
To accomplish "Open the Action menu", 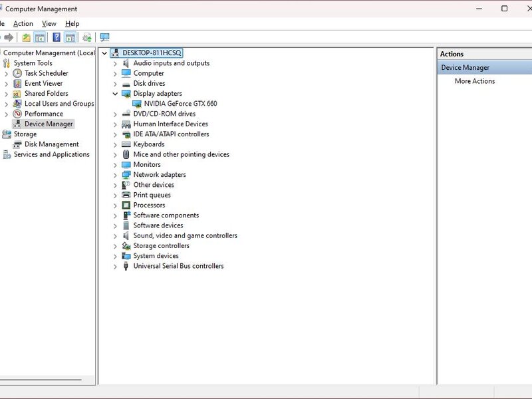I will 23,24.
